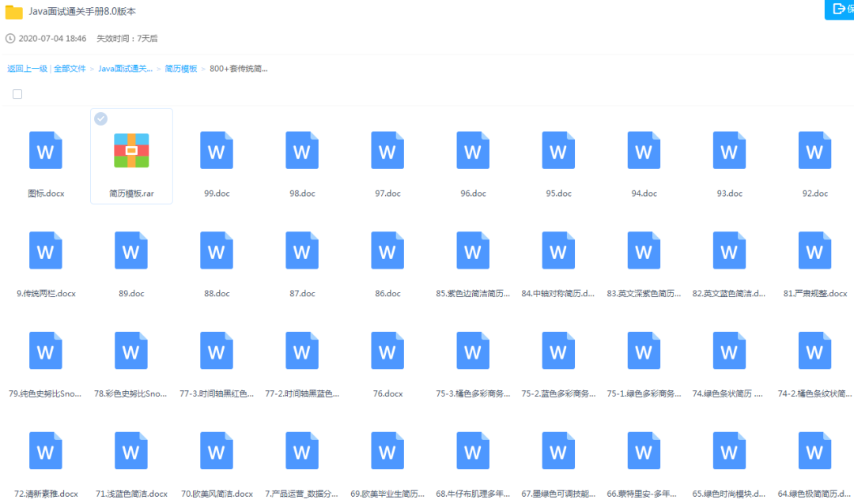854x504 pixels.
Task: Click the 77-3.时间轴黑红色 file name
Action: tap(217, 393)
